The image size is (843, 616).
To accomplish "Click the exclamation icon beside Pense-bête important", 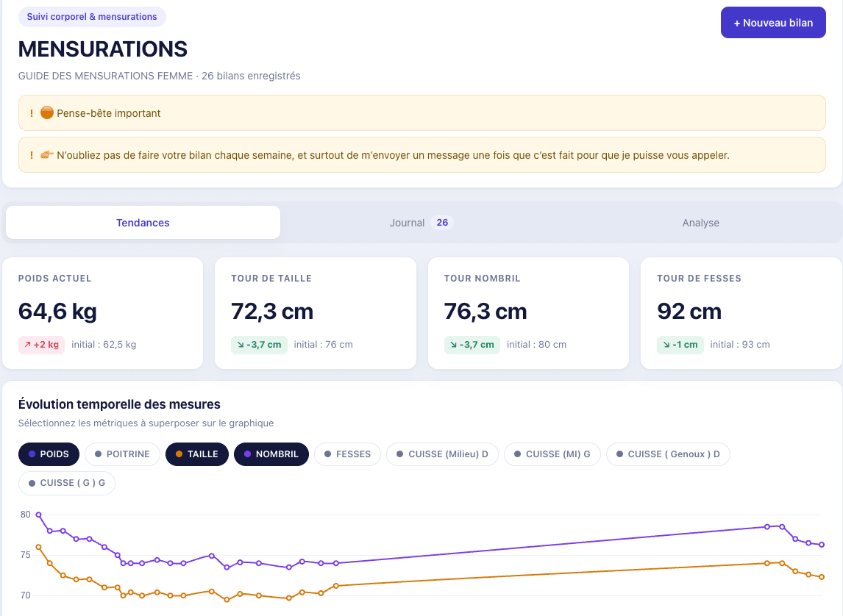I will (31, 112).
